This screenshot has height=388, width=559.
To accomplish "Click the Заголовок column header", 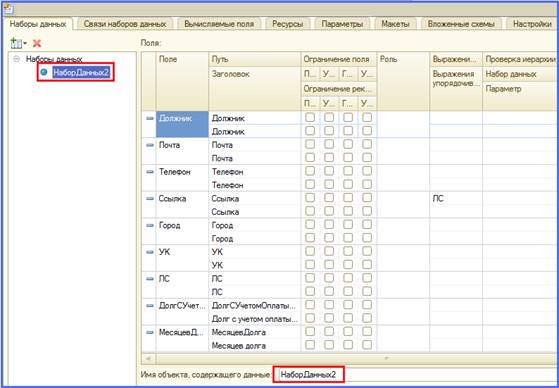I will [x=255, y=89].
